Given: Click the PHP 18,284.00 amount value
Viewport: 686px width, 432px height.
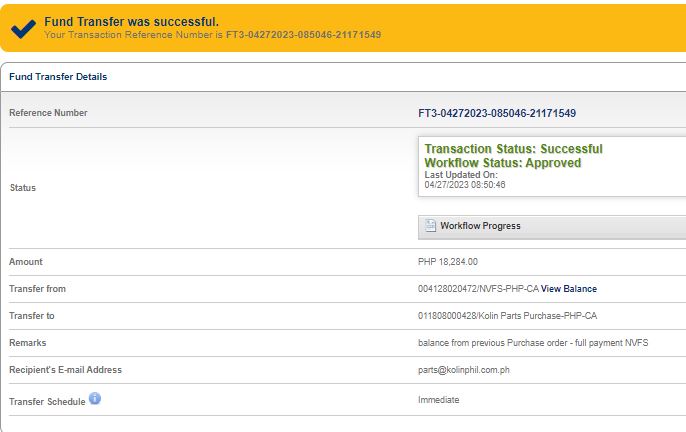Looking at the screenshot, I should tap(448, 262).
